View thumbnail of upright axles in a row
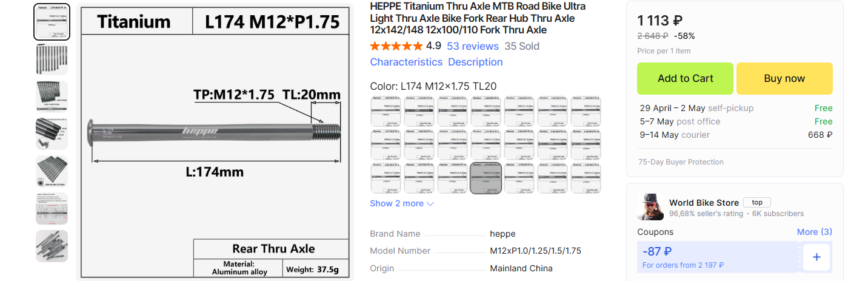The width and height of the screenshot is (868, 281). (52, 59)
